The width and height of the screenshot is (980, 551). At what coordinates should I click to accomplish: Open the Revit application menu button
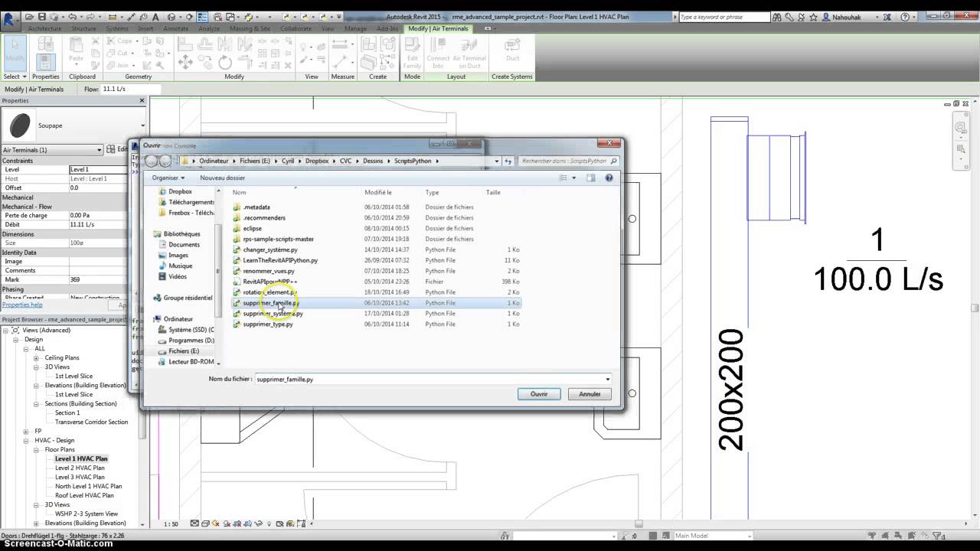click(x=10, y=21)
